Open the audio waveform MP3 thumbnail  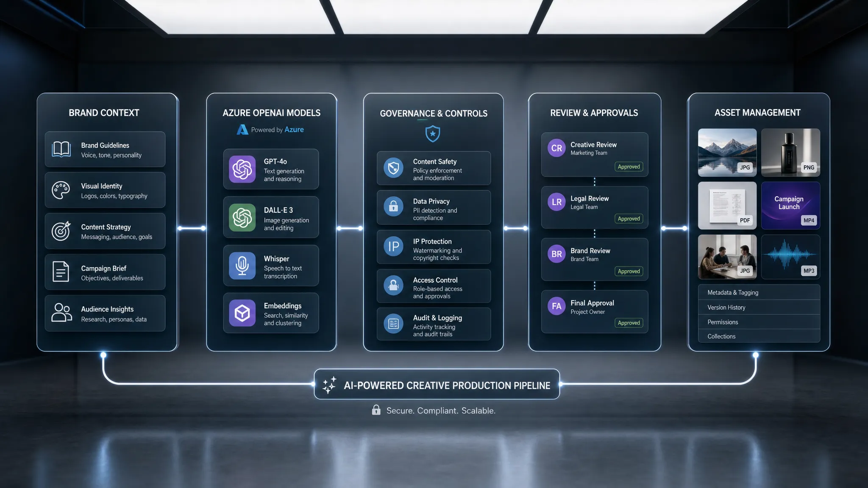[x=790, y=257]
